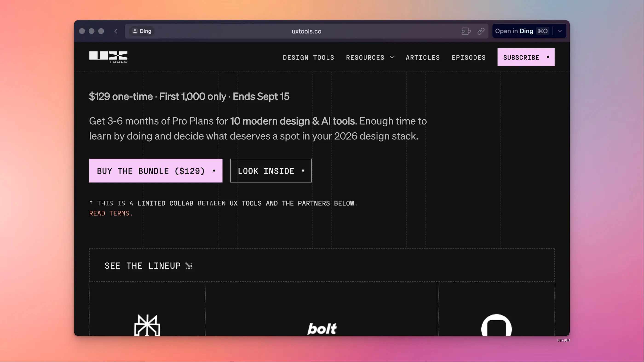Go to the Articles page

tap(423, 57)
